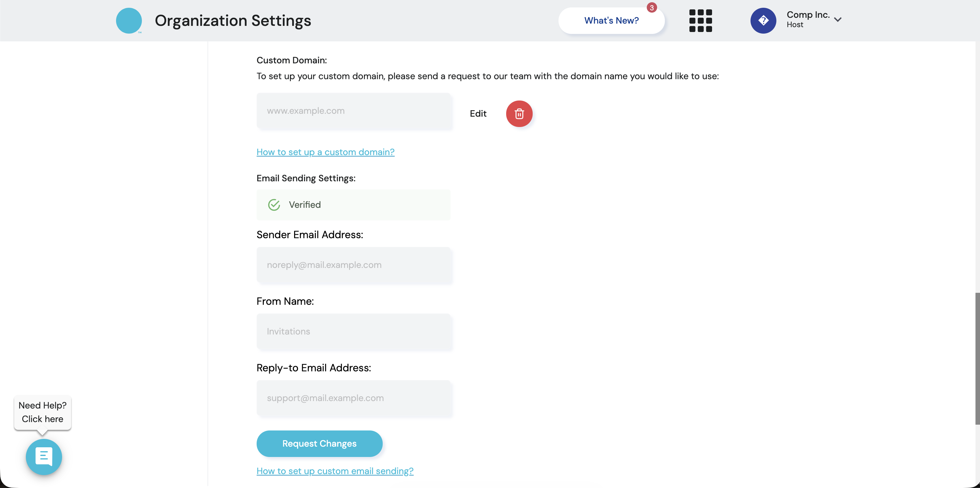
Task: Open the help chat bubble icon
Action: pos(44,456)
